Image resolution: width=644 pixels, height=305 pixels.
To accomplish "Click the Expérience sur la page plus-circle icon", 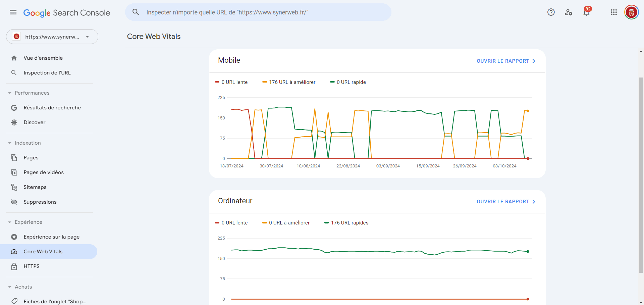I will tap(14, 237).
